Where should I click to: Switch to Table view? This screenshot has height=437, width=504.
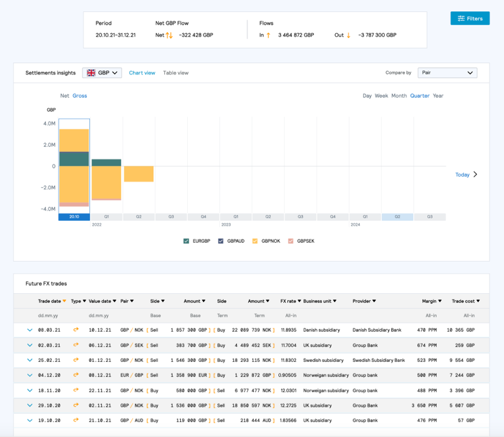(x=175, y=73)
